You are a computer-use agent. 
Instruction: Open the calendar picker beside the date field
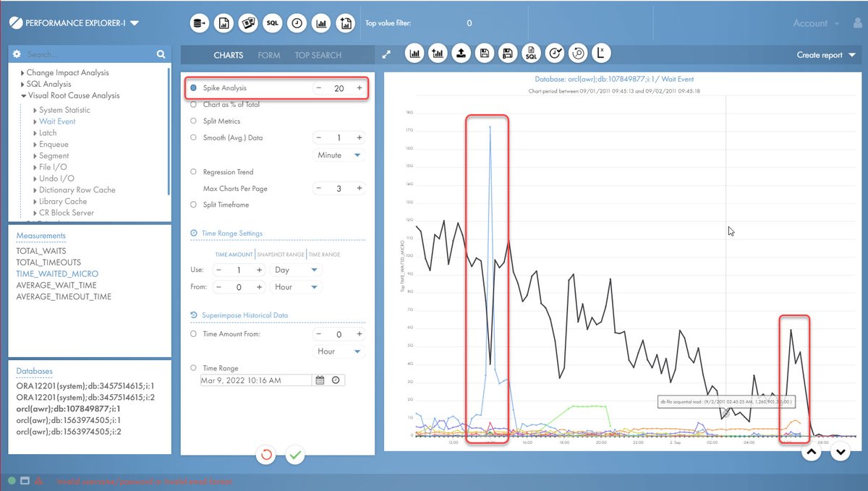320,380
